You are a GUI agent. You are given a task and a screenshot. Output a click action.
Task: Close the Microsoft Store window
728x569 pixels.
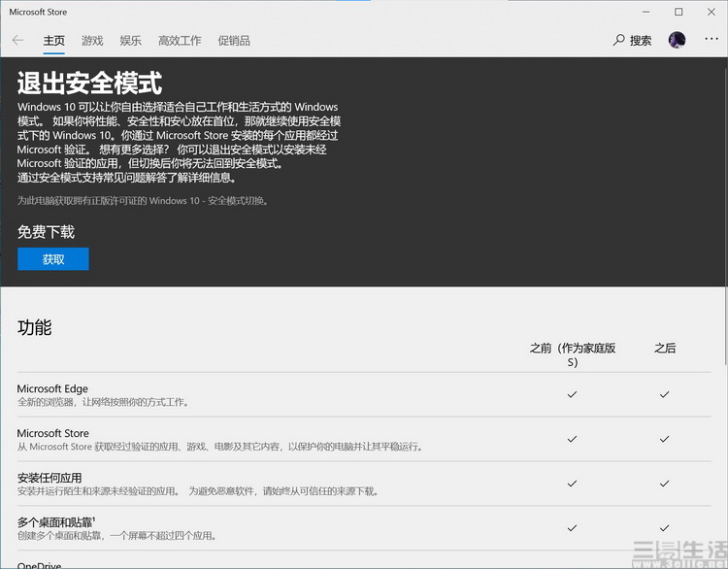click(x=711, y=12)
